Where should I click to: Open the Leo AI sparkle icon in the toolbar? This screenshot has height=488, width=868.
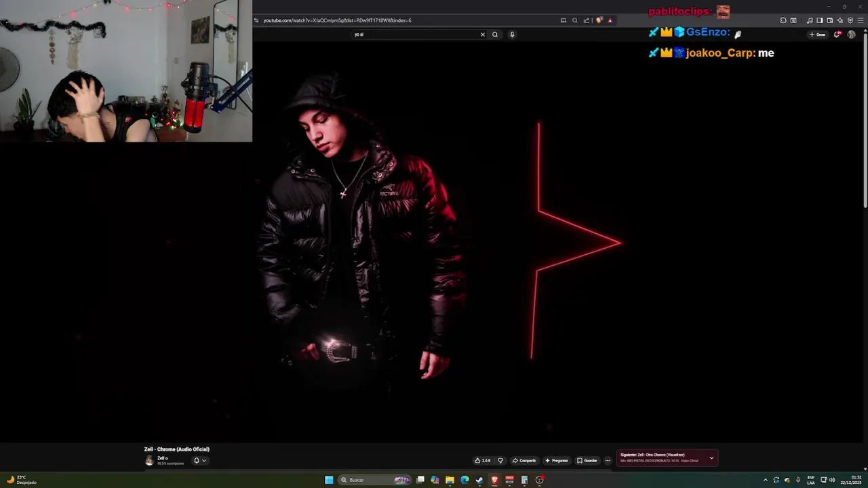840,20
